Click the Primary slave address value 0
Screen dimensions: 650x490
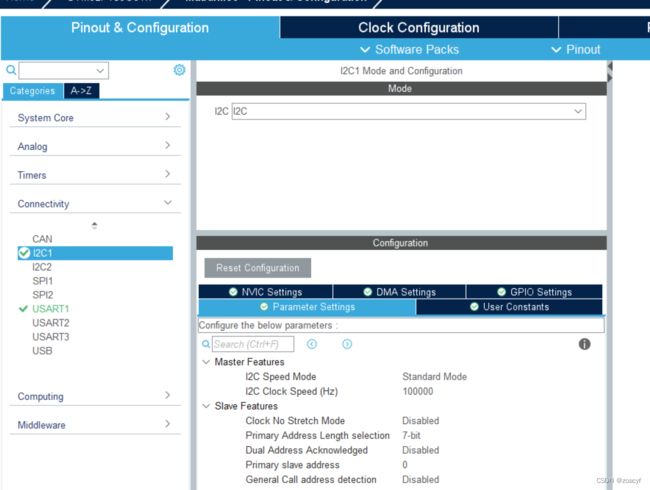[405, 465]
